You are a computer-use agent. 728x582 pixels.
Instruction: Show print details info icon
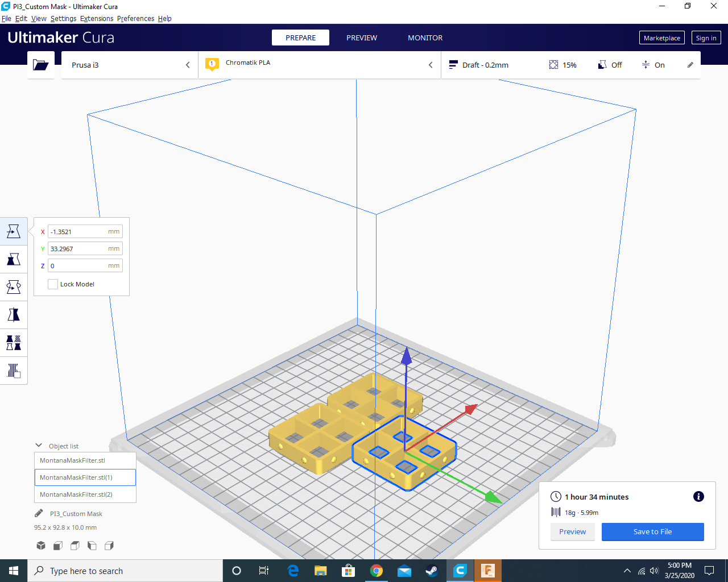pos(698,496)
